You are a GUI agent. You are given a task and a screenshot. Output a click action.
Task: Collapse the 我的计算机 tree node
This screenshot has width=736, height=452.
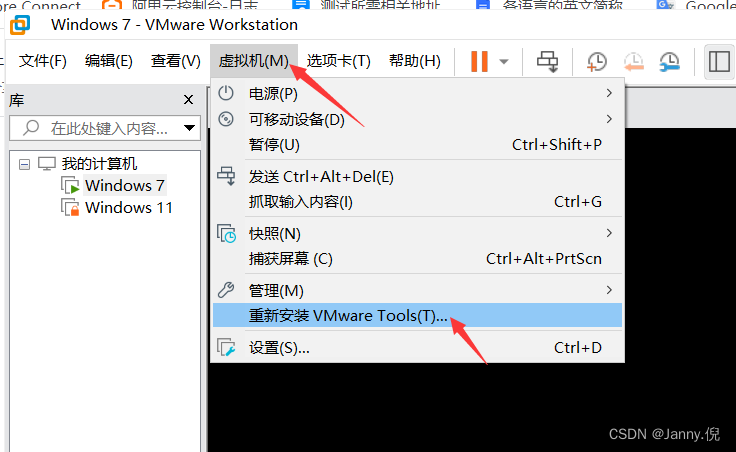coord(24,164)
